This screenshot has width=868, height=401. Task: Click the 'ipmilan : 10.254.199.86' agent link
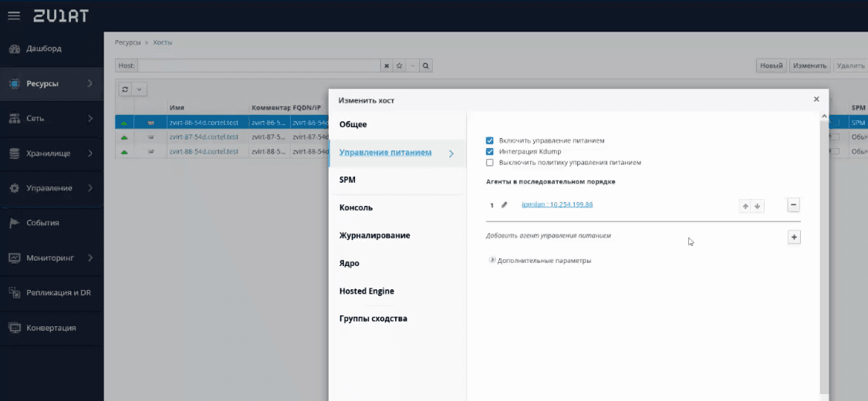(x=557, y=204)
